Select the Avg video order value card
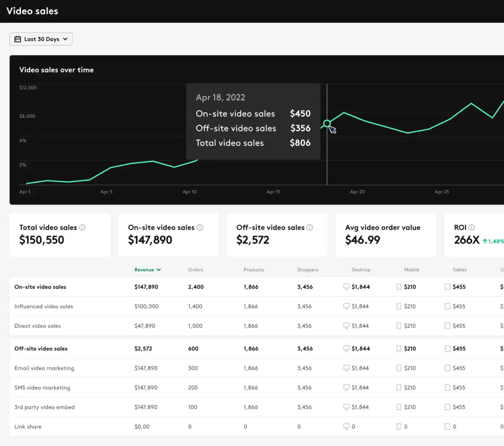The height and width of the screenshot is (446, 504). pos(386,235)
